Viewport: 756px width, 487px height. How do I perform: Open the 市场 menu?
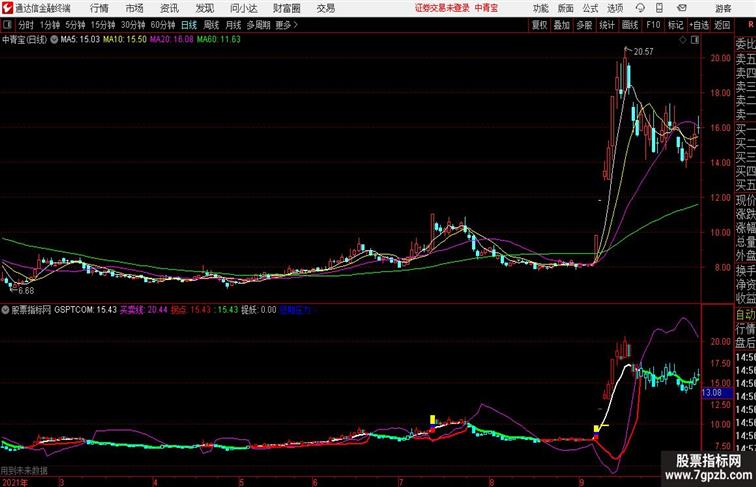pyautogui.click(x=134, y=8)
